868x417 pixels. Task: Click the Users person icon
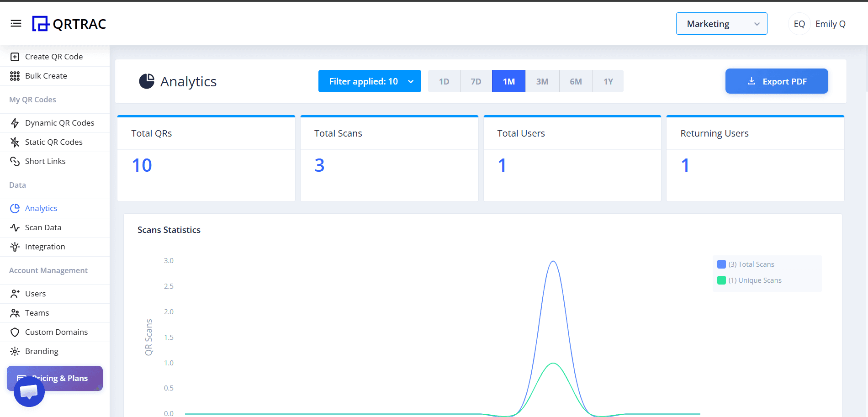[15, 294]
